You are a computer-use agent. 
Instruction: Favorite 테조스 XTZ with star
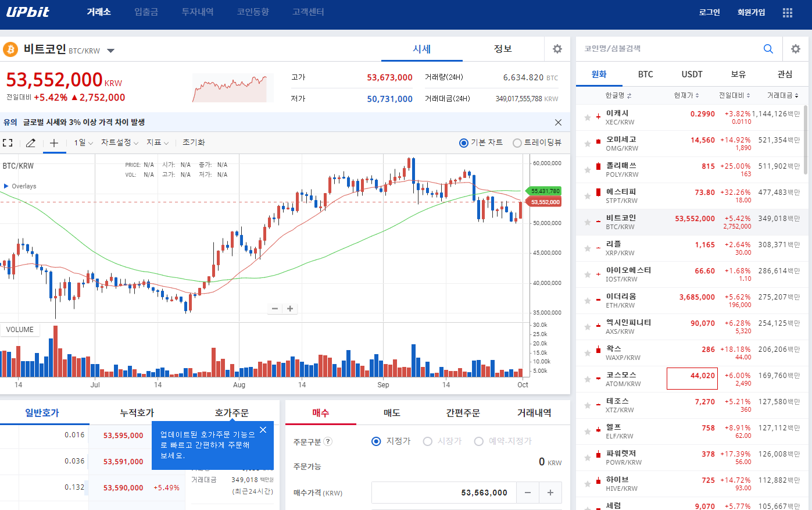588,406
